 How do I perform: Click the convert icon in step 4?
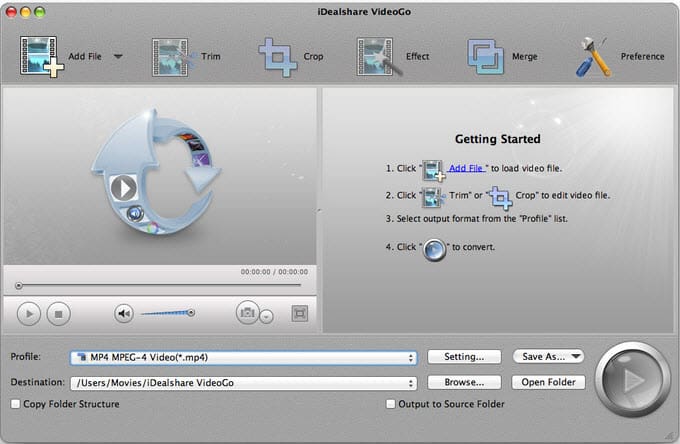coord(435,250)
